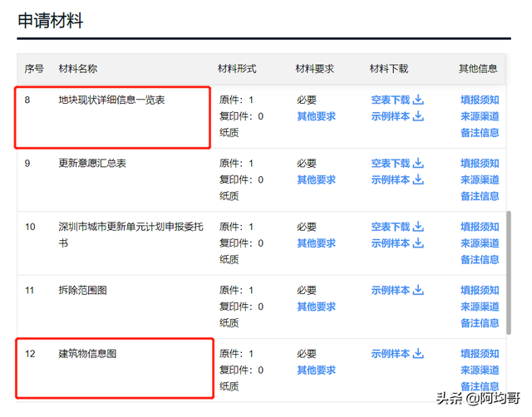Click download icon beside 空表下载 in row 9
The image size is (532, 417).
[x=418, y=163]
